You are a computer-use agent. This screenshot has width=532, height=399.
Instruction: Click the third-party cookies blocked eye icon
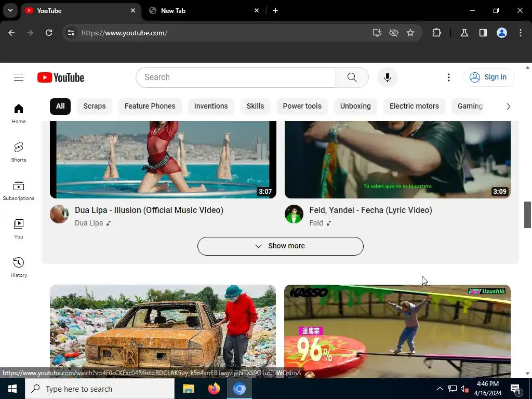pyautogui.click(x=394, y=33)
